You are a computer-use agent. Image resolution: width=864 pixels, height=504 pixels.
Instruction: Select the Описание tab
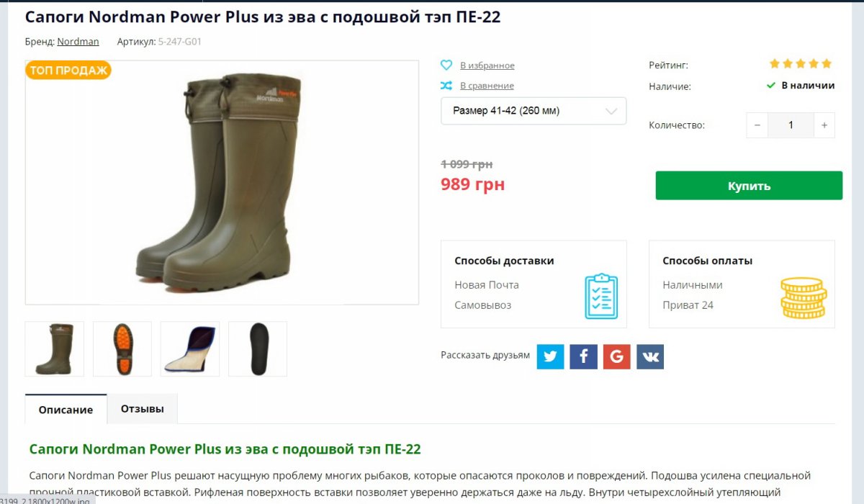coord(66,409)
